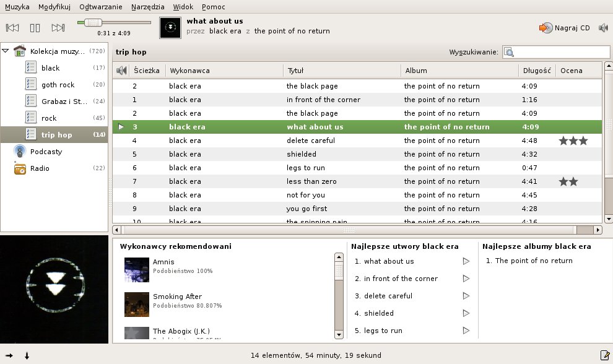This screenshot has height=364, width=613.
Task: Open the Widok menu
Action: click(x=183, y=7)
